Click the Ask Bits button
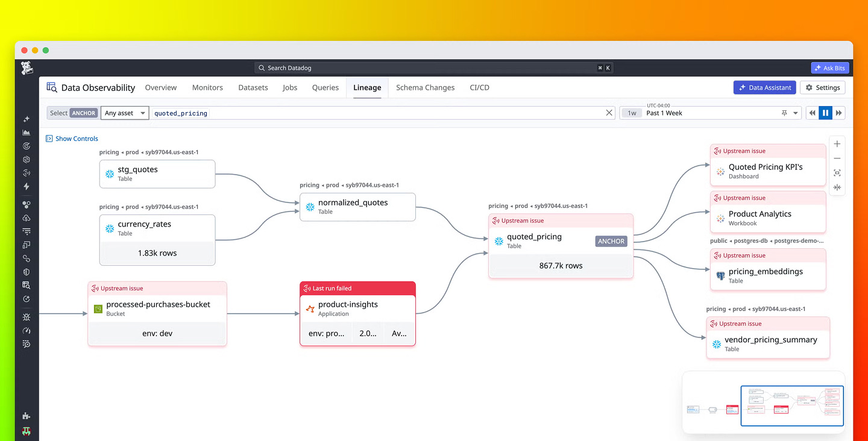Screen dimensions: 868x441 (829, 68)
